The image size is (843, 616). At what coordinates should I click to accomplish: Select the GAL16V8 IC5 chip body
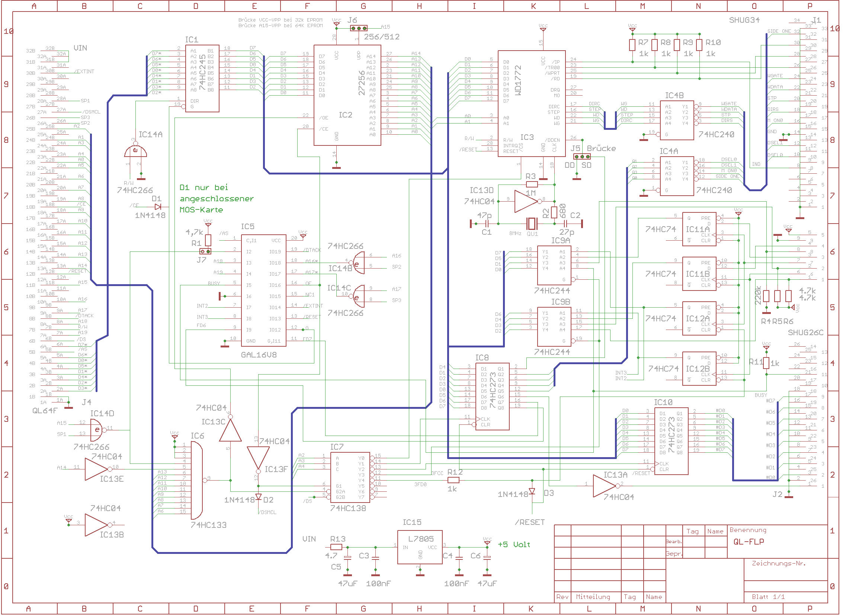tap(264, 291)
